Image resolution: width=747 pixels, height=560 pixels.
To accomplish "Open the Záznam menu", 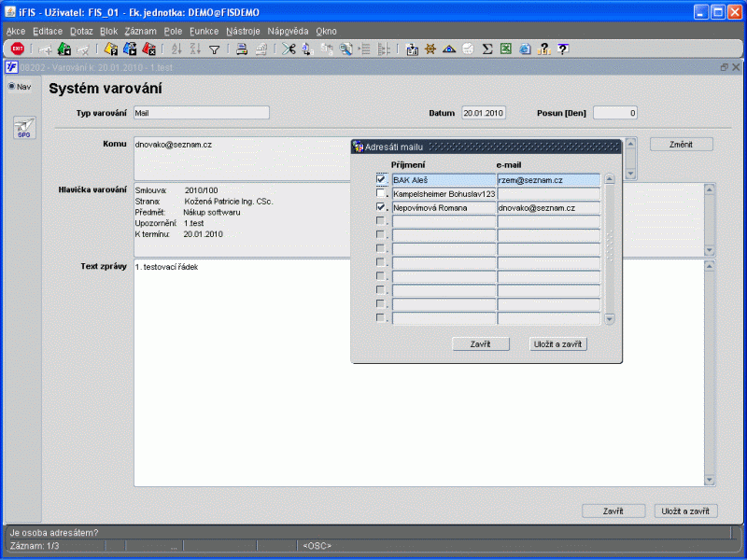I will pyautogui.click(x=141, y=32).
